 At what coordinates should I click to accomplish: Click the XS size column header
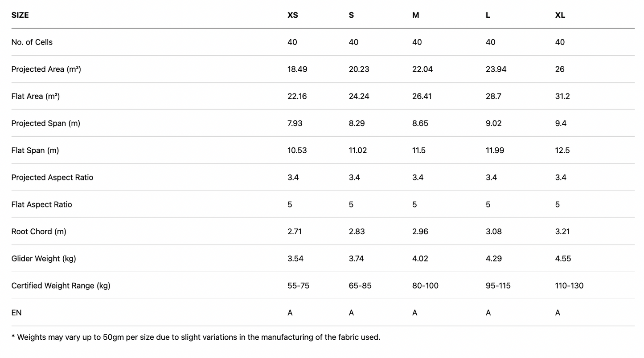click(293, 15)
